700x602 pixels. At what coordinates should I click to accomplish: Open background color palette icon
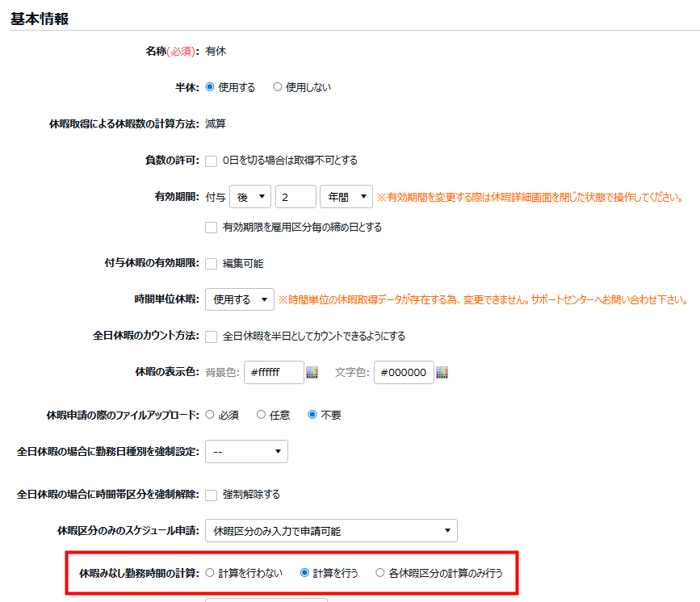tap(312, 373)
